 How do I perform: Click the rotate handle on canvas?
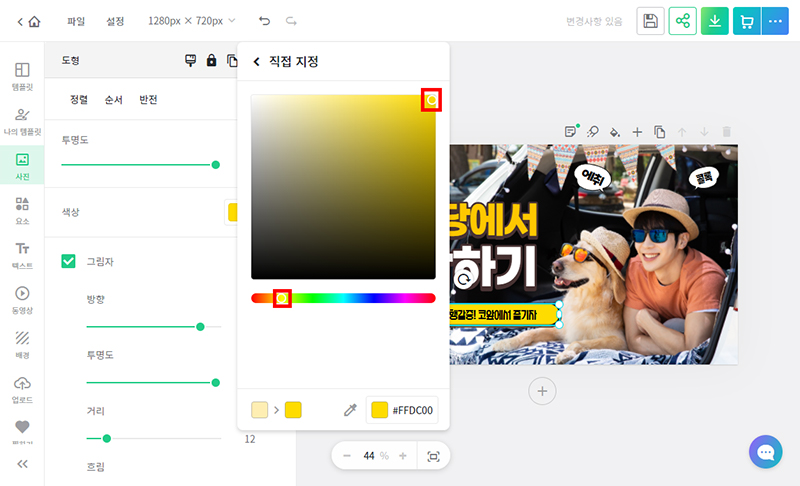pos(463,279)
